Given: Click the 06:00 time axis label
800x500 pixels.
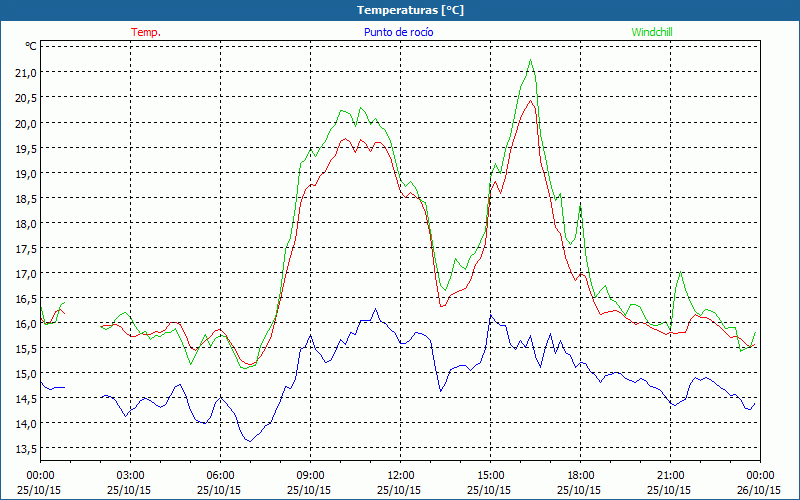Looking at the screenshot, I should [x=220, y=476].
